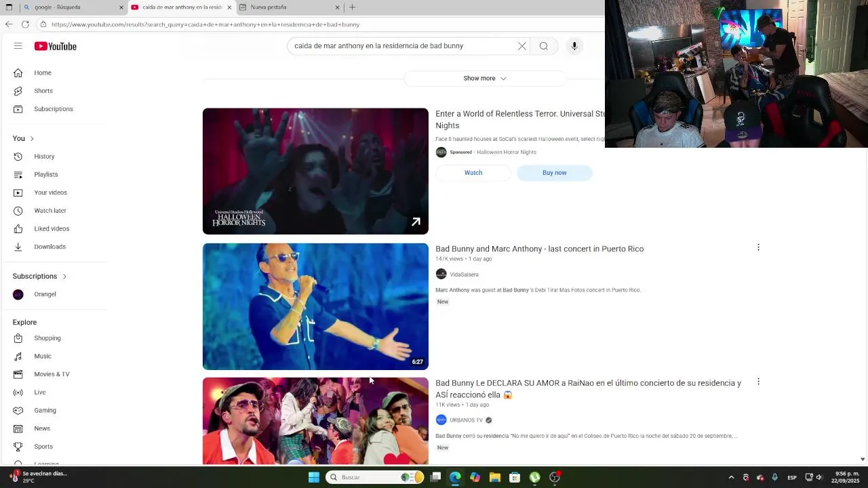
Task: Play the Halloween Horror Nights ad thumbnail
Action: tap(315, 171)
